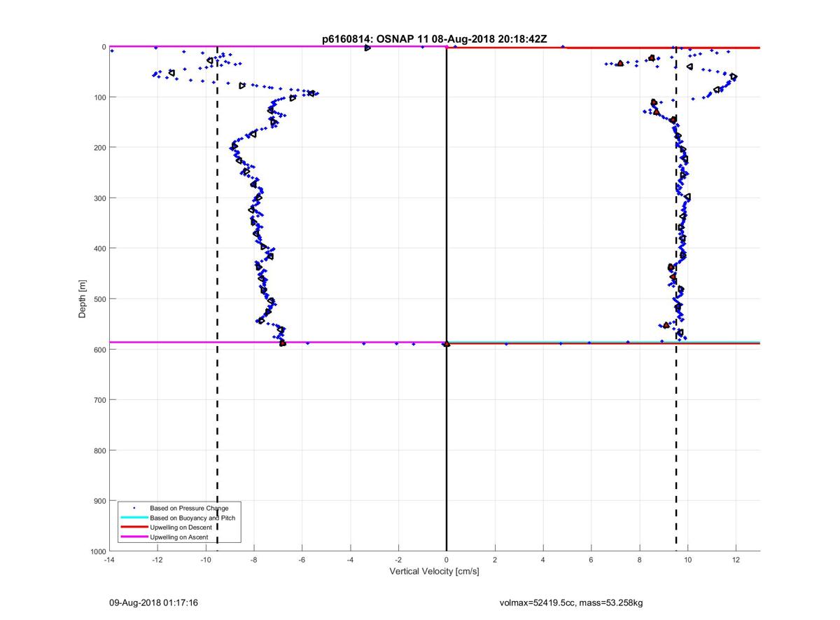Click depth axis tick label '700'
Viewport: 840px width, 620px height.
(x=99, y=400)
